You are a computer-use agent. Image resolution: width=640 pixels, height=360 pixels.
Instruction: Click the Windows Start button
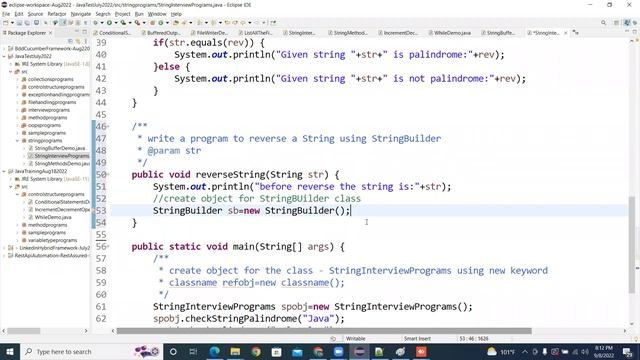click(x=9, y=351)
